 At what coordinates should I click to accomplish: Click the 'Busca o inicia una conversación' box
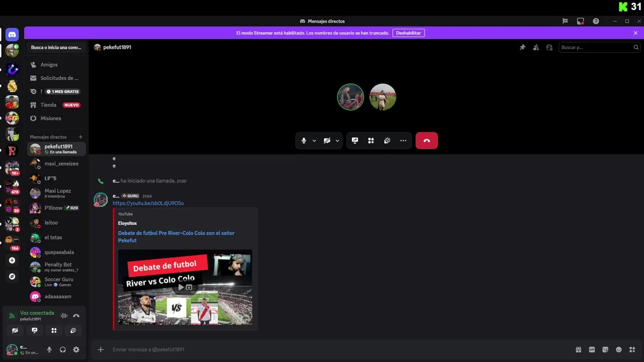tap(56, 47)
